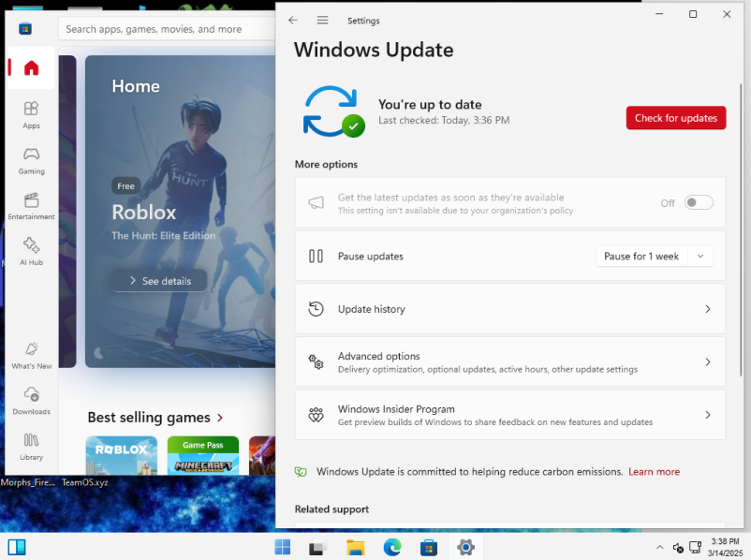Expand the Advanced options row chevron
Viewport: 751px width, 560px height.
(707, 362)
